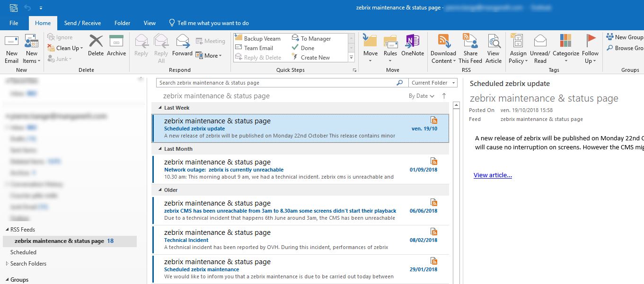This screenshot has height=284, width=644.
Task: Collapse the Groups section
Action: point(7,280)
